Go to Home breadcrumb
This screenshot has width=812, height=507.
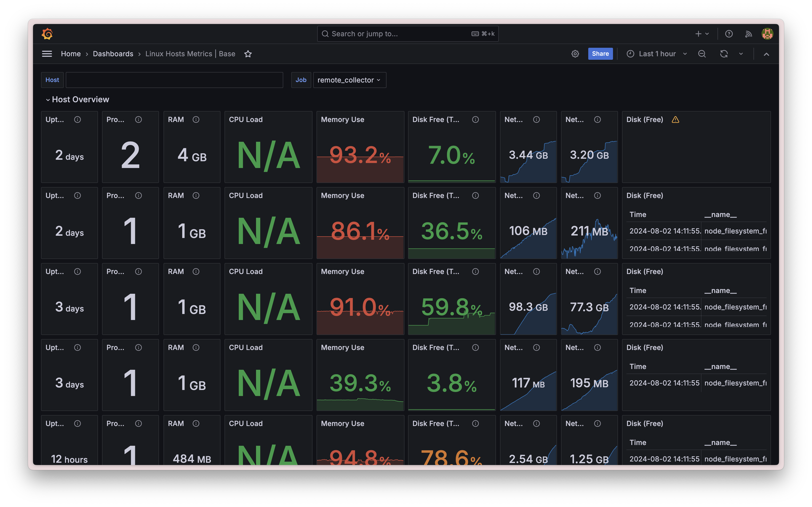point(71,54)
